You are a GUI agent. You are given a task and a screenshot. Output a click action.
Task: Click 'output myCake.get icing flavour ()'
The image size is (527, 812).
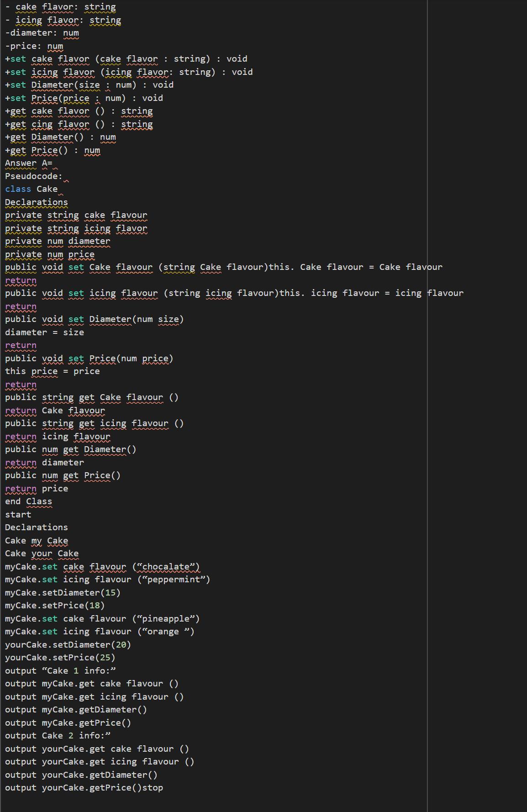pyautogui.click(x=95, y=697)
